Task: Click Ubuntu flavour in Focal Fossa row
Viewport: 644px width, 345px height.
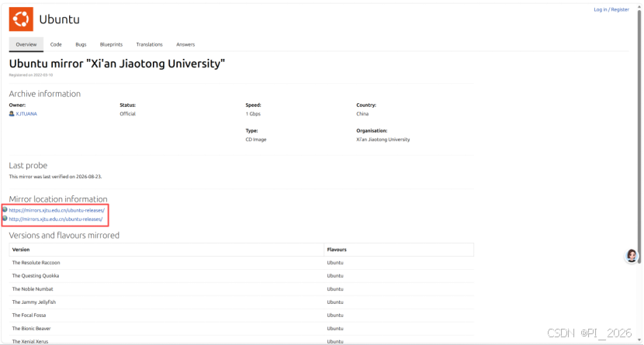Action: coord(335,315)
